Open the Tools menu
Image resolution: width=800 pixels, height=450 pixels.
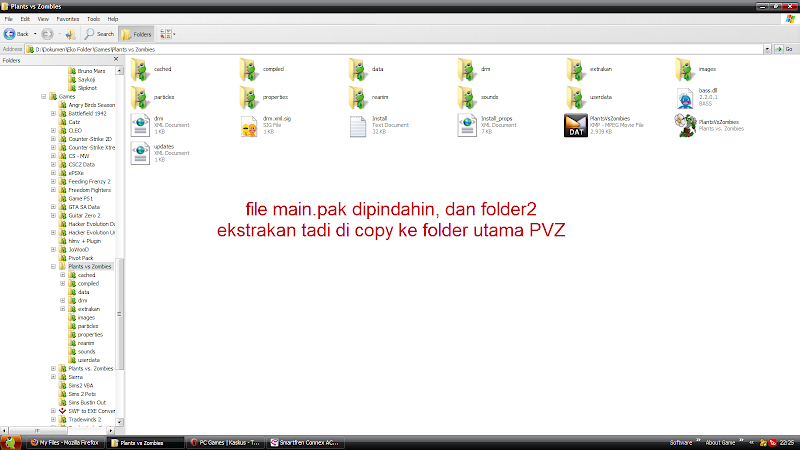coord(93,19)
